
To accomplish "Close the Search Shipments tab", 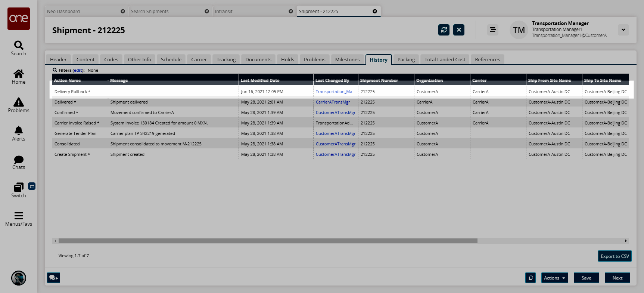I will (207, 11).
